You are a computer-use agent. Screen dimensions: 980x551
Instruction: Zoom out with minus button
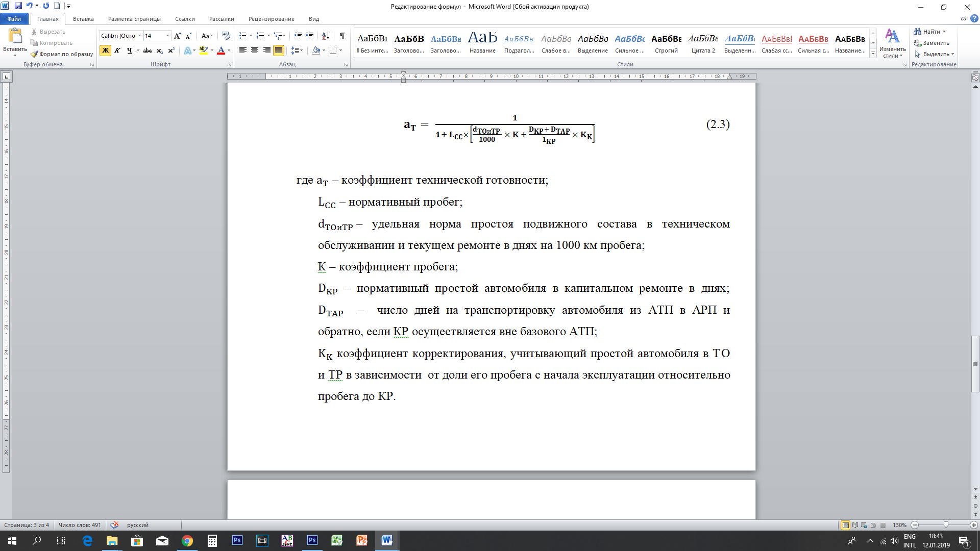[915, 525]
